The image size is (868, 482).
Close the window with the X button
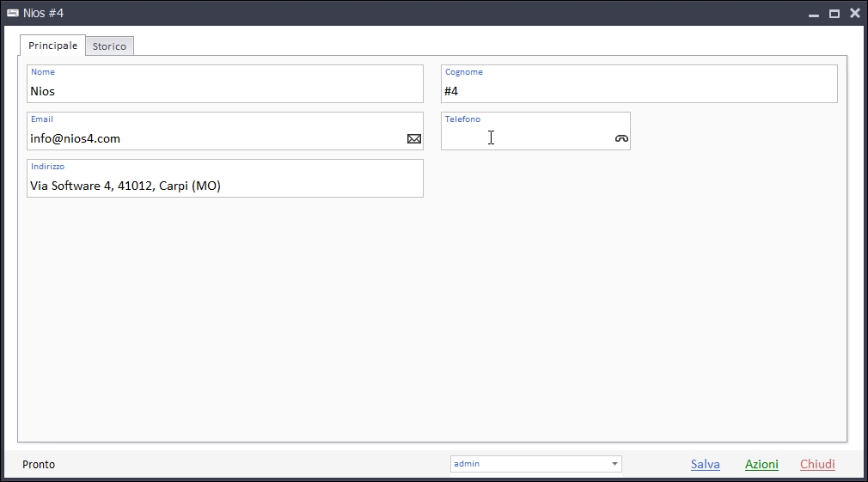click(854, 13)
